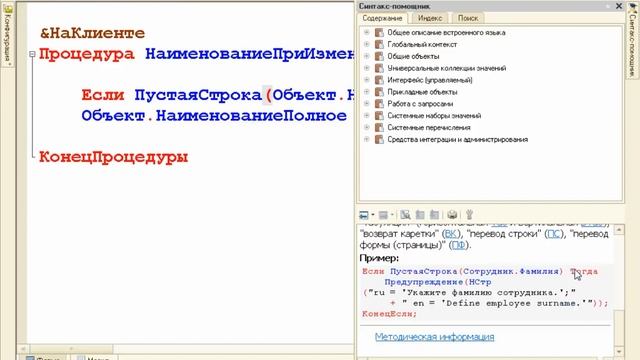Open the Методическая информация link
This screenshot has width=640, height=360.
pos(434,337)
